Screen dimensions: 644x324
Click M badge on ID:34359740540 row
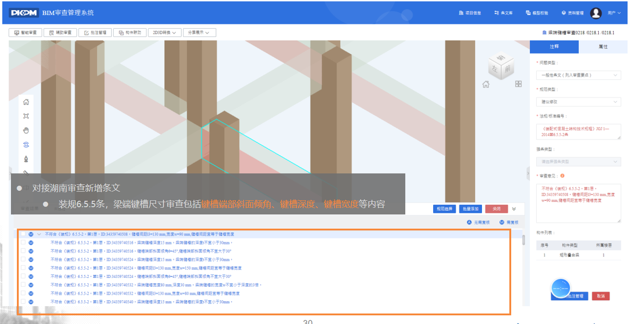pyautogui.click(x=31, y=302)
